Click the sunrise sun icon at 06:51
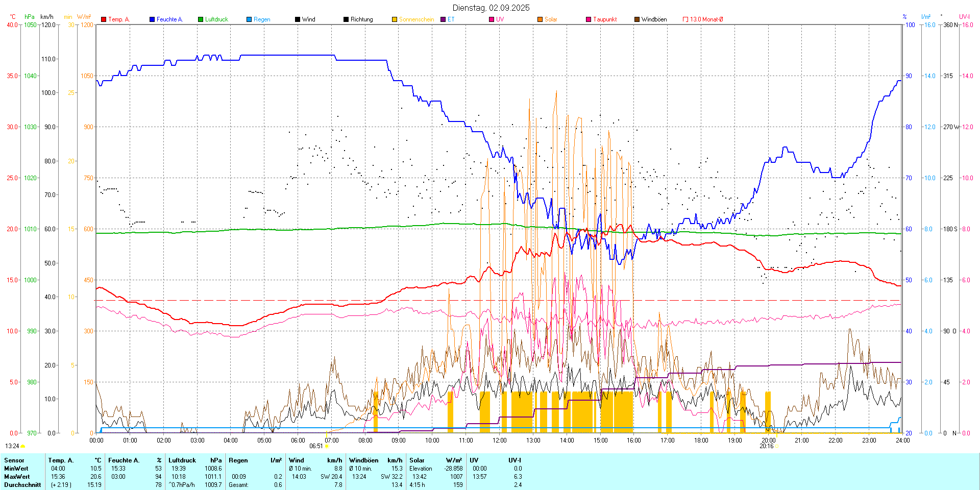 [x=327, y=447]
